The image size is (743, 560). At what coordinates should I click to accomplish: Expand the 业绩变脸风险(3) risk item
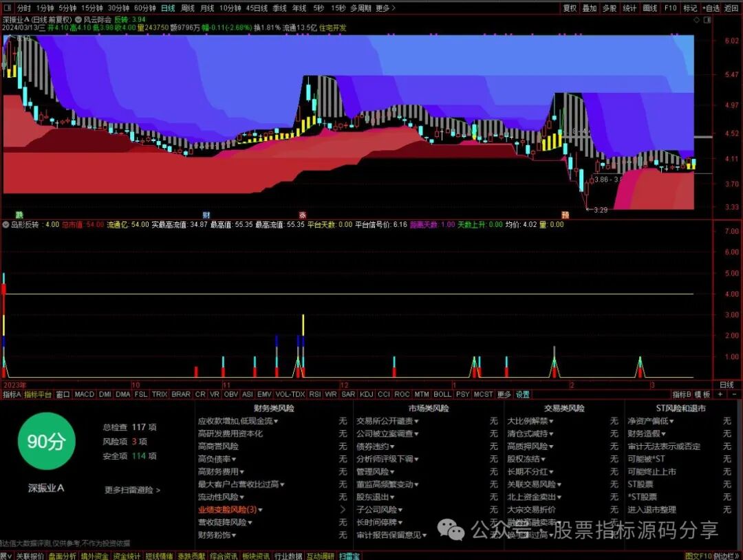230,509
